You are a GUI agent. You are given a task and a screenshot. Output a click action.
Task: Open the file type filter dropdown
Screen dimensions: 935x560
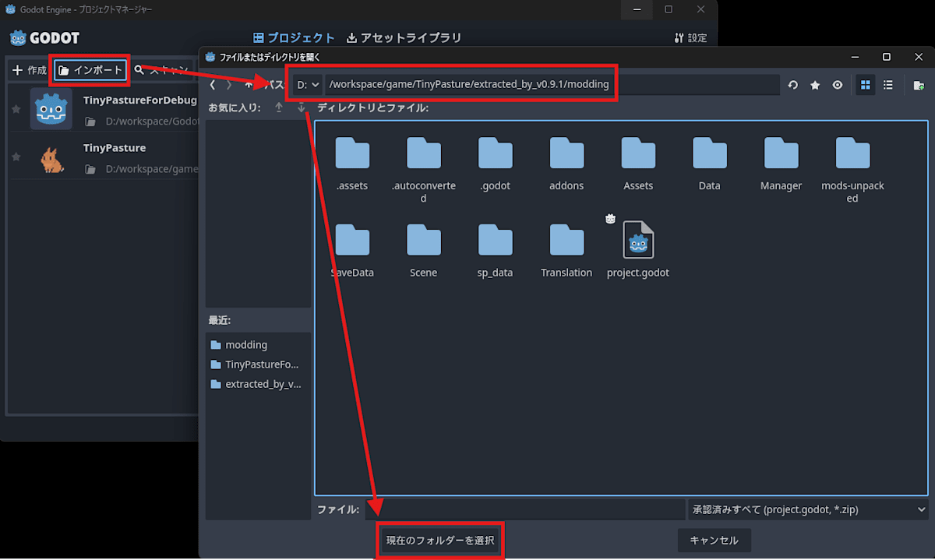[808, 509]
